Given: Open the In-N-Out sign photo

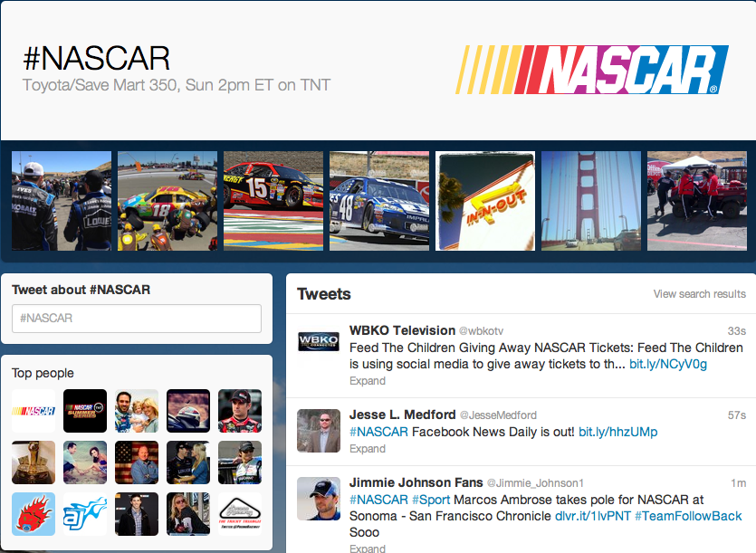Looking at the screenshot, I should pyautogui.click(x=485, y=201).
